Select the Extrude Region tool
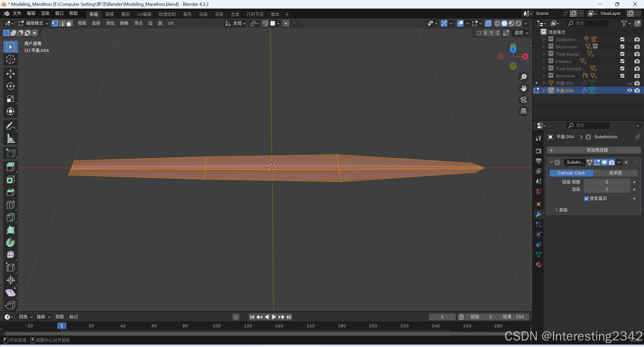Screen dimensions: 644x347 pyautogui.click(x=10, y=167)
